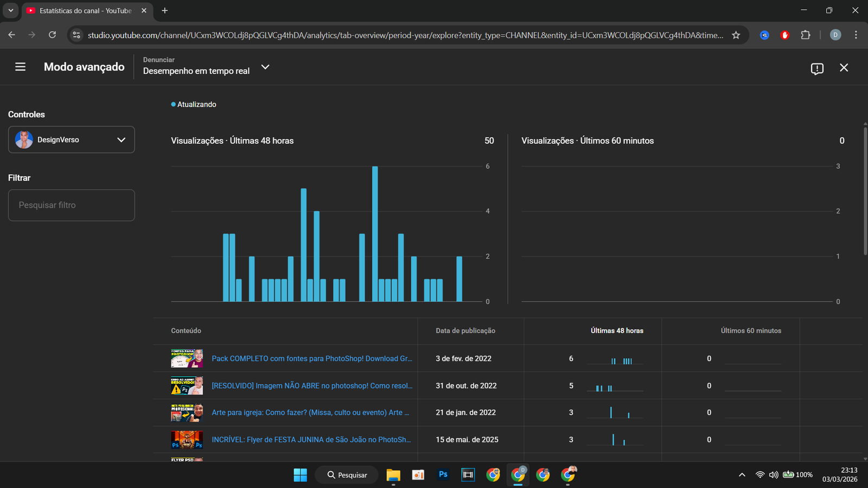View site information icon in address bar
The height and width of the screenshot is (488, 868).
point(77,35)
